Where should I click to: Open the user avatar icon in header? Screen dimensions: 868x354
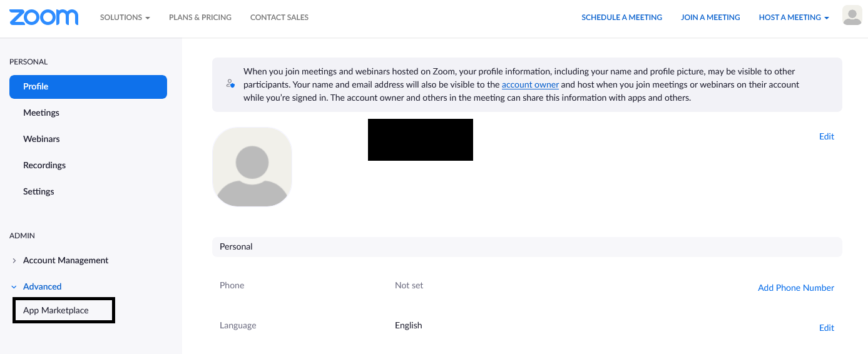[852, 16]
